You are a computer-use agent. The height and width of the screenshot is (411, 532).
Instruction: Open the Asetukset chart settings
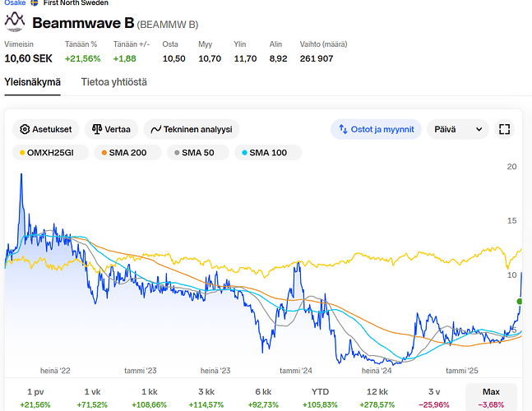tap(46, 129)
